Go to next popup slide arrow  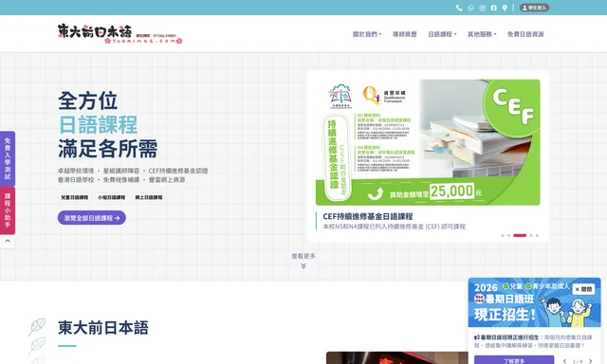[x=590, y=361]
